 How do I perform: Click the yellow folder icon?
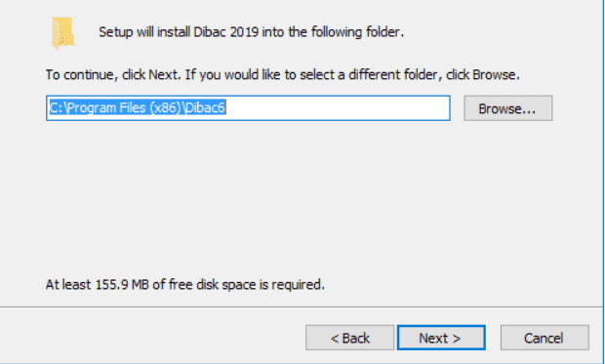pos(62,33)
